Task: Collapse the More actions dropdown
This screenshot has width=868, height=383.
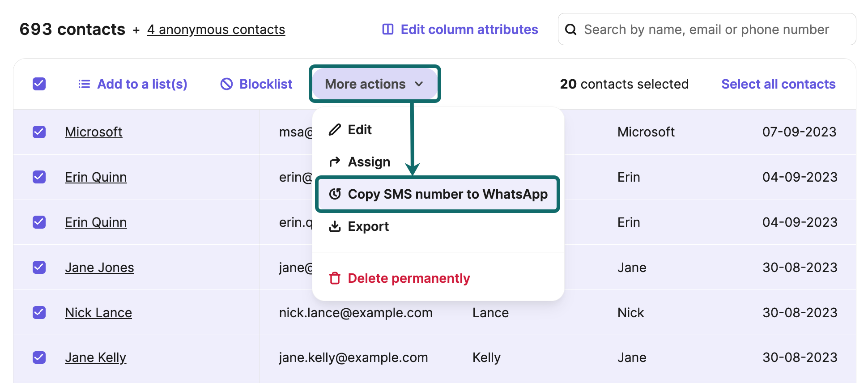Action: pos(365,84)
